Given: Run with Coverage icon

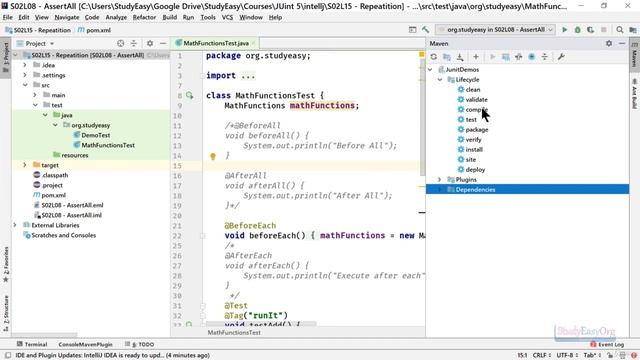Looking at the screenshot, I should coord(591,30).
